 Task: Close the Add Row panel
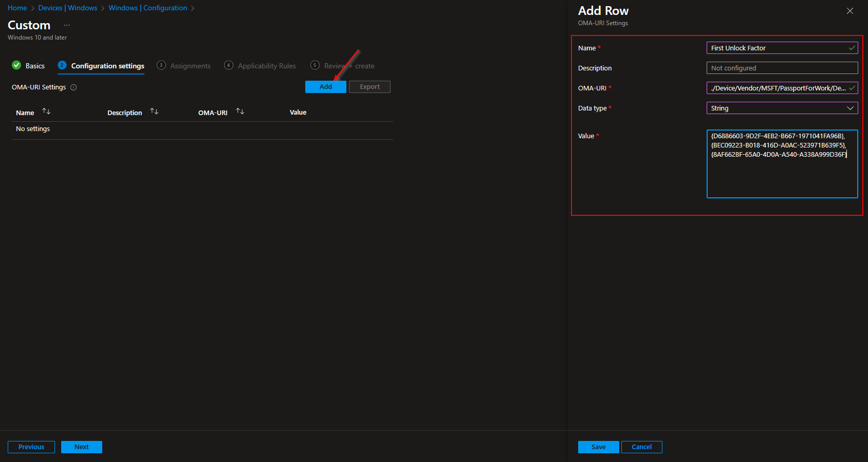click(850, 11)
